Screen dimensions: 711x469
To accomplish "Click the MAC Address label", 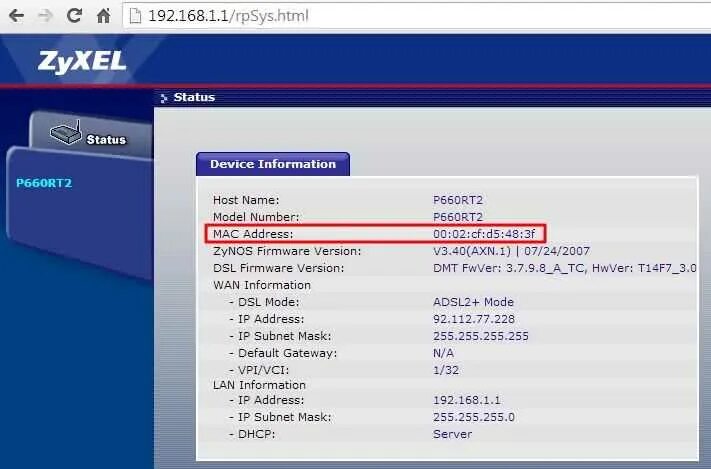I will pos(253,234).
